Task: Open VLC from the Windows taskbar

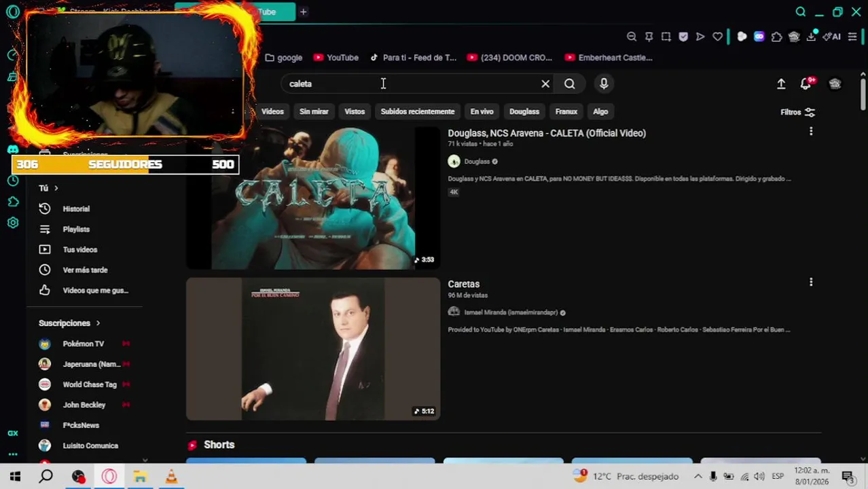Action: point(171,477)
